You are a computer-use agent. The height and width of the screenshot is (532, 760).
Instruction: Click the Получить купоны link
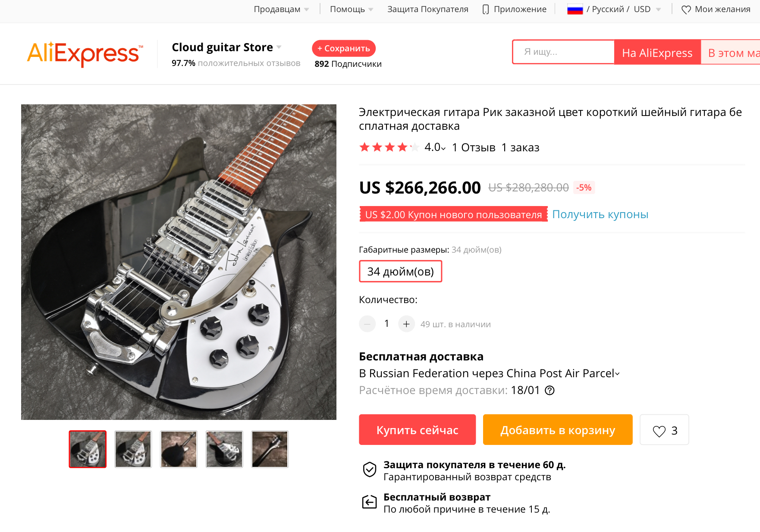[x=600, y=215]
